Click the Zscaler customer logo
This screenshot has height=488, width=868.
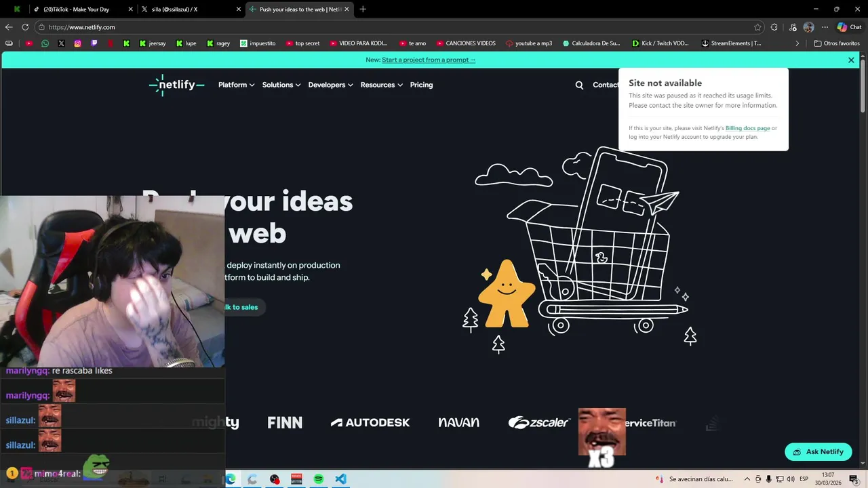coord(539,422)
